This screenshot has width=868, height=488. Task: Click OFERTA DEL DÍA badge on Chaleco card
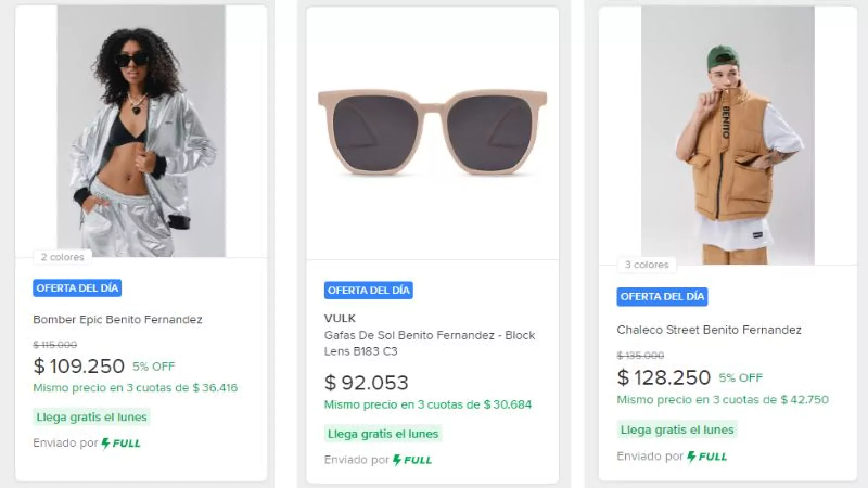pyautogui.click(x=662, y=297)
